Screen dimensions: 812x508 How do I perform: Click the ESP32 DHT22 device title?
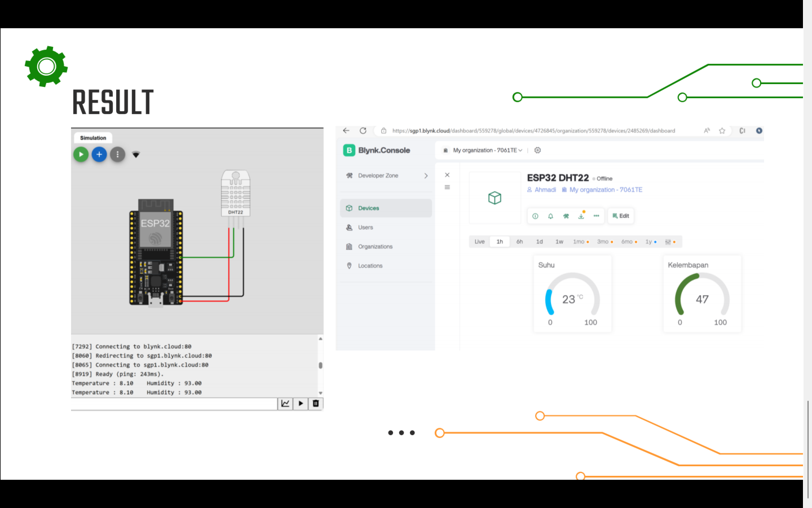click(558, 178)
